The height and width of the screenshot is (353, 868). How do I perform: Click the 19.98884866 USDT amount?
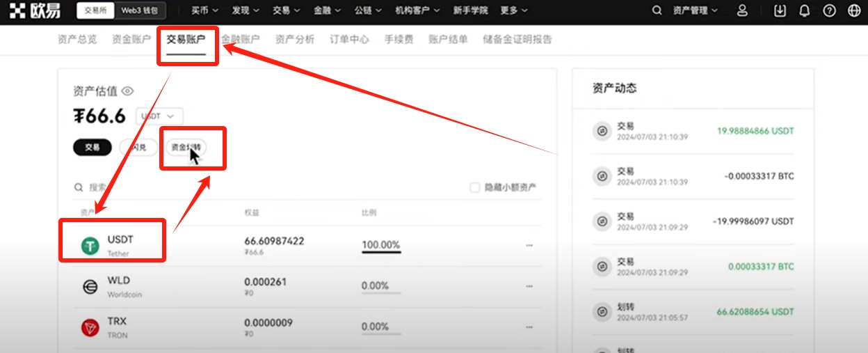point(755,131)
